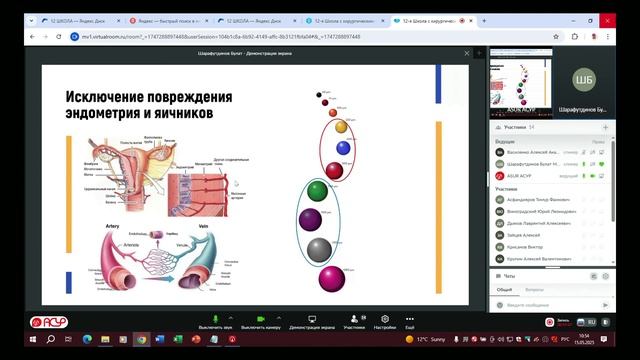Switch to the third browser tab '12 ШКОЛА — Яндекс Диск'

point(257,21)
